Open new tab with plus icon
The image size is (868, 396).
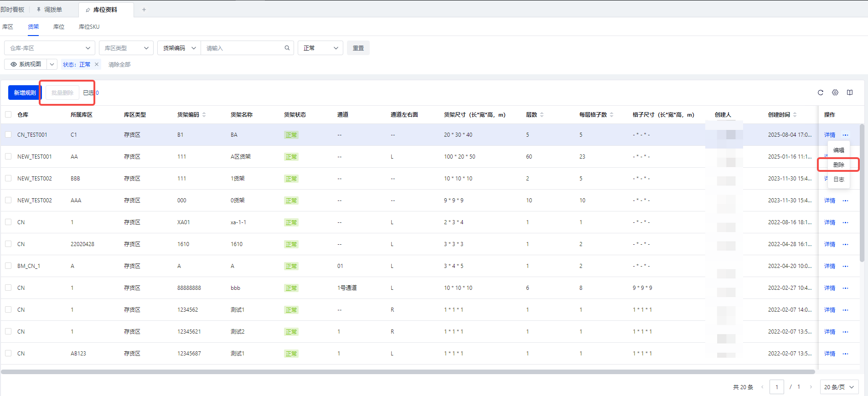tap(144, 10)
